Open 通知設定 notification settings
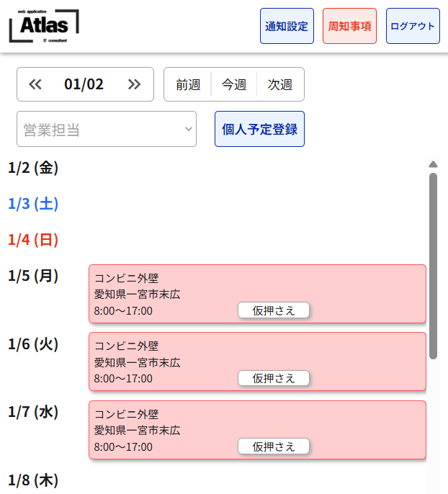The height and width of the screenshot is (494, 448). coord(287,26)
